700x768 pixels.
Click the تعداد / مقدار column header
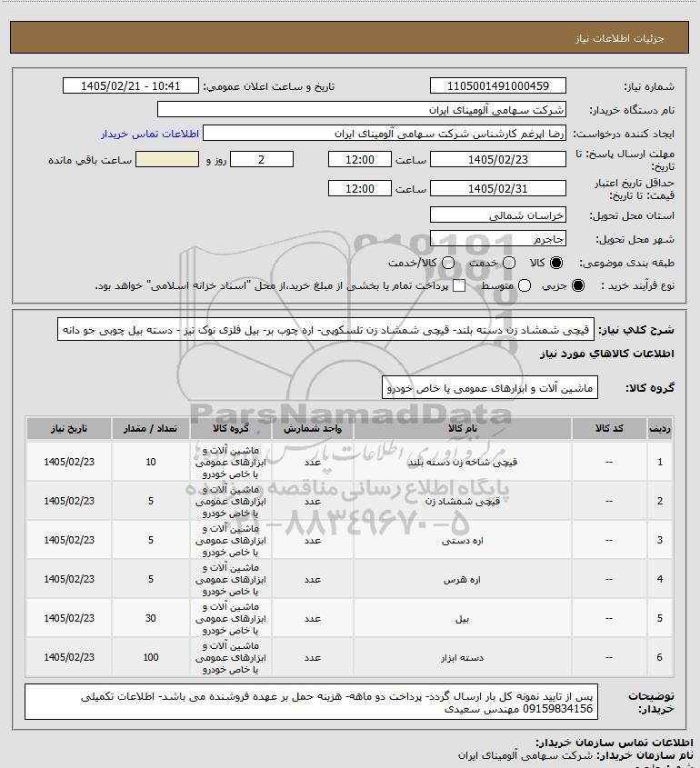coord(150,429)
